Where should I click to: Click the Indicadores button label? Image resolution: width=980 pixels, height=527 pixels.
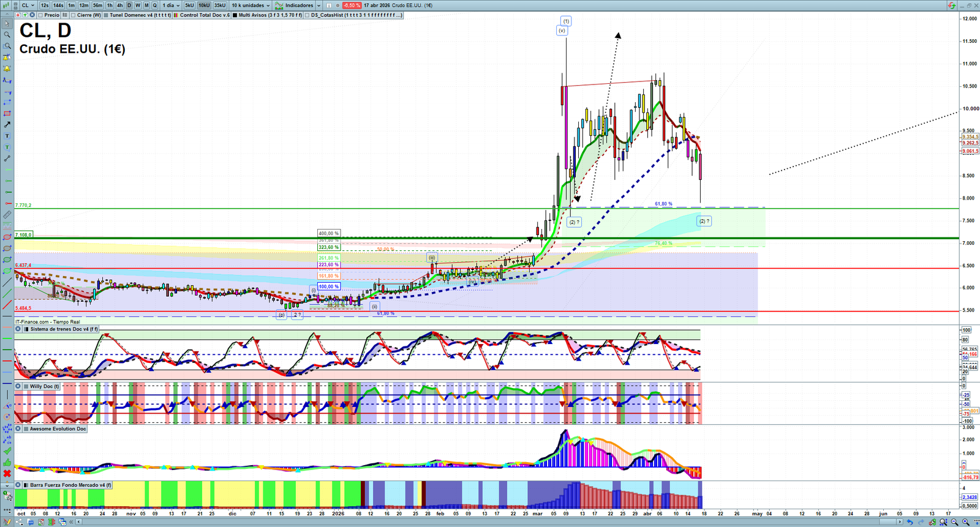click(299, 6)
